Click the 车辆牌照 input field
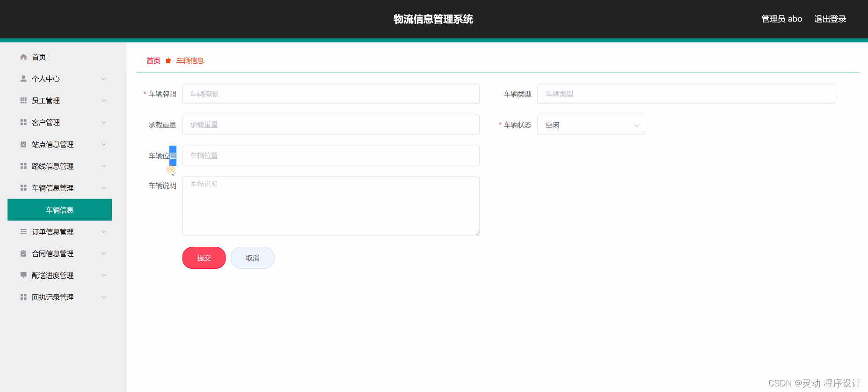The image size is (868, 392). [331, 94]
